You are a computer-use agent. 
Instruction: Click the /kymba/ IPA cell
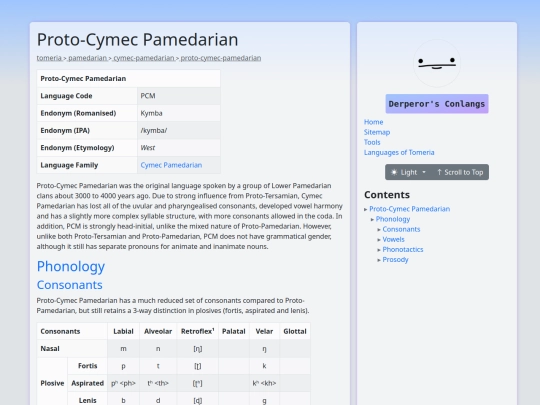[x=179, y=131]
